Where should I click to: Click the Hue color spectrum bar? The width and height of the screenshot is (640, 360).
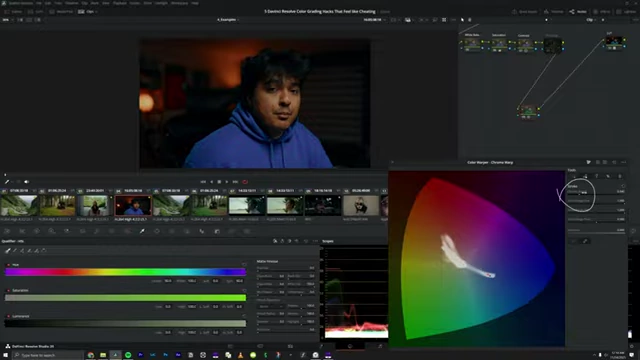[125, 272]
